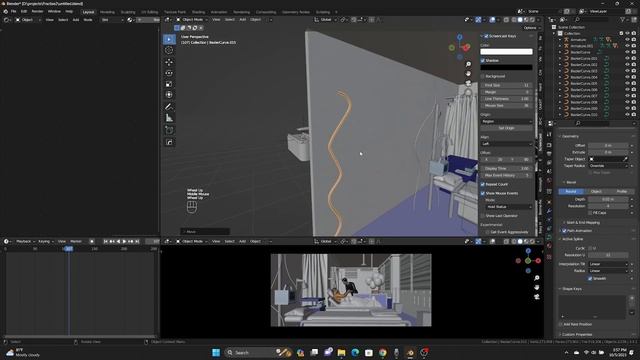640x360 pixels.
Task: Open the Modifiers wrench tab in Properties
Action: click(549, 210)
